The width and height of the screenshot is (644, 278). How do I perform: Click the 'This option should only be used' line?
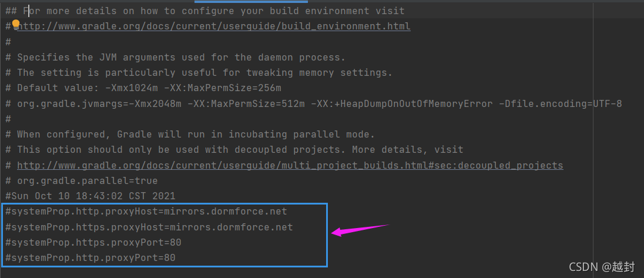pos(234,150)
